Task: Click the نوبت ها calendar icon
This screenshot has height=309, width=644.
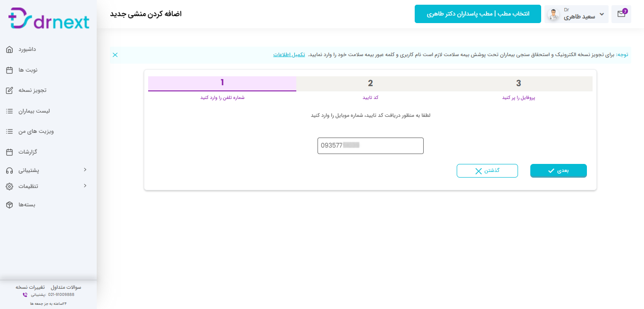Action: [9, 70]
